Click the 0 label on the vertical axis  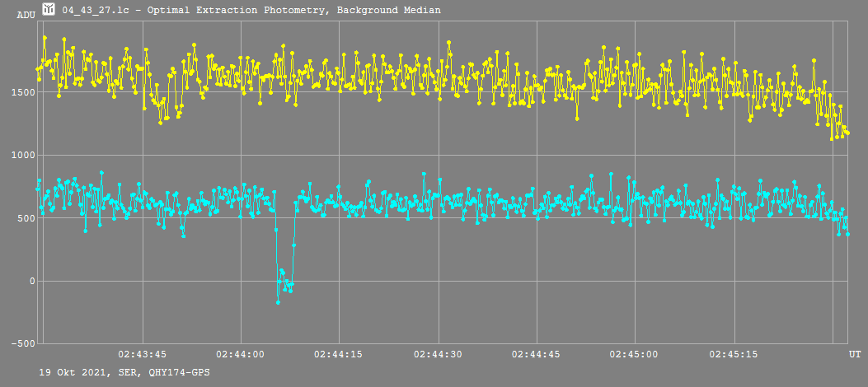click(x=30, y=282)
